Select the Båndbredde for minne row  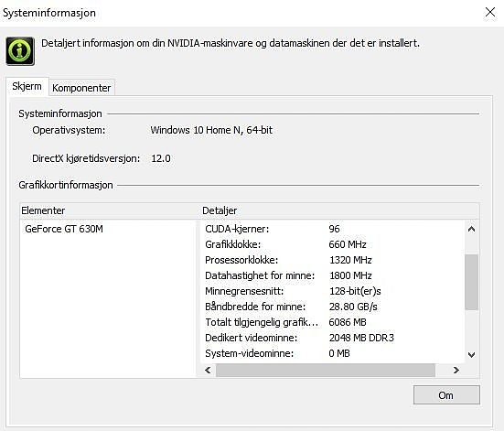pyautogui.click(x=333, y=307)
